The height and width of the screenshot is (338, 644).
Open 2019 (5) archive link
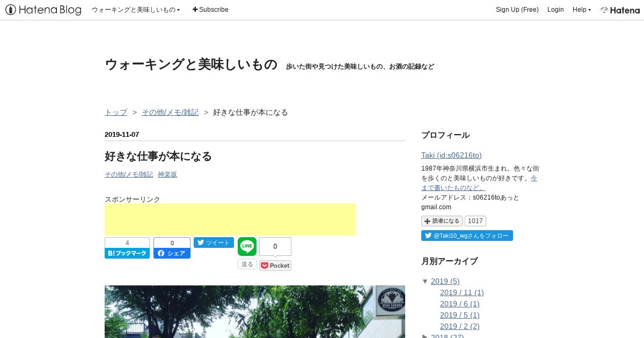[x=445, y=281]
